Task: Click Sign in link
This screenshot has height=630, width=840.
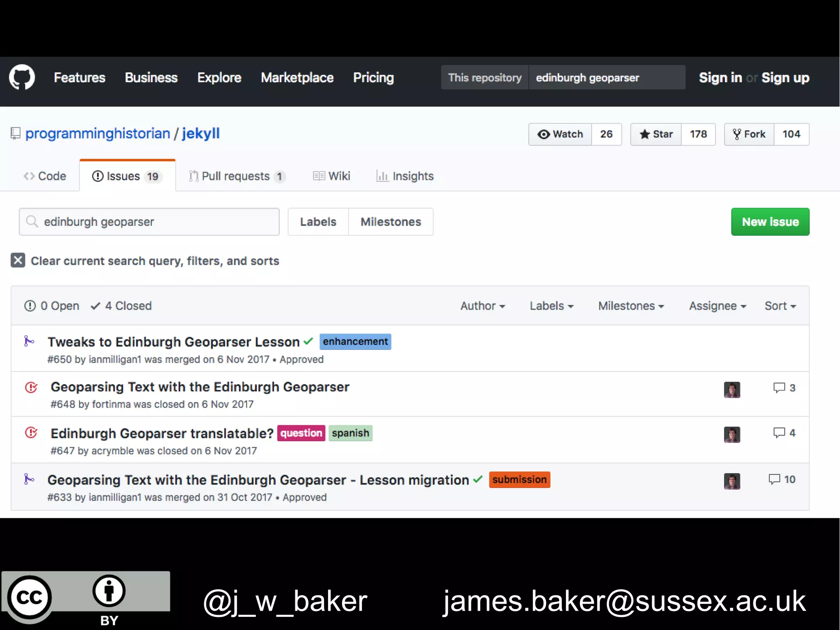Action: point(720,78)
